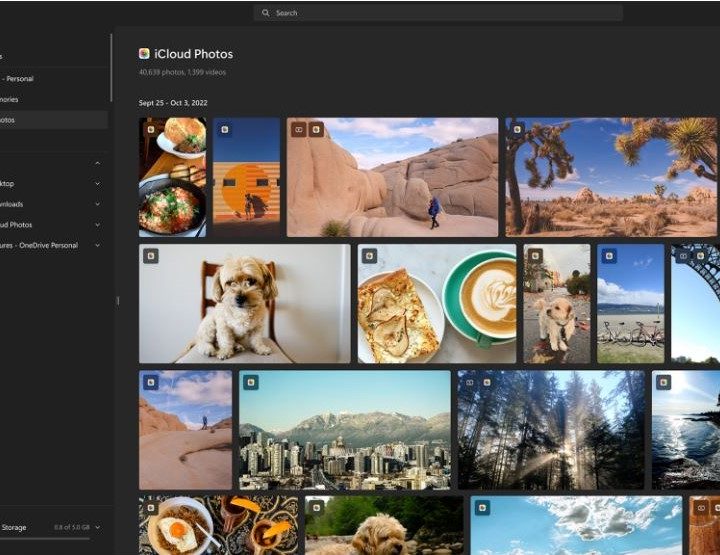The height and width of the screenshot is (555, 720).
Task: Click first badge on forest sunbeams photo
Action: (470, 382)
